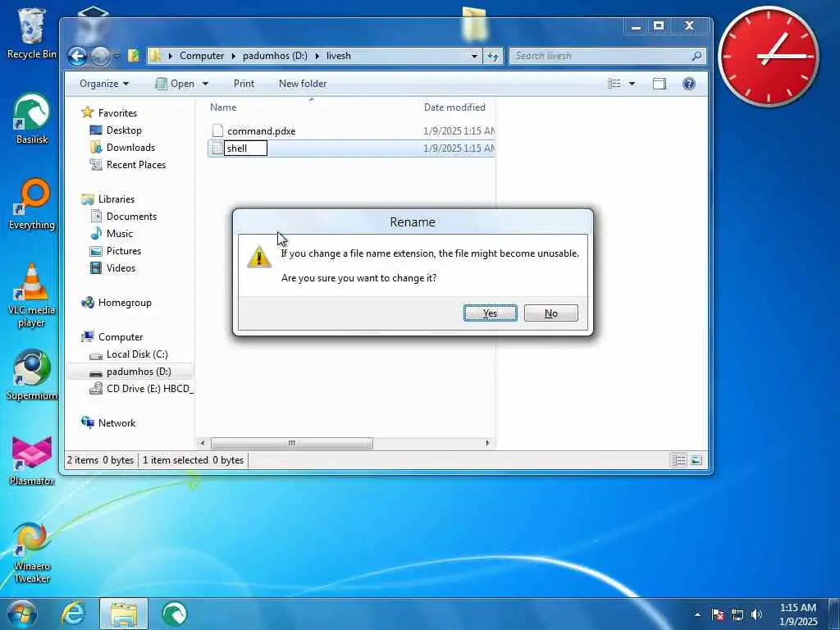Image resolution: width=840 pixels, height=630 pixels.
Task: Show hidden system tray icons arrow
Action: [x=697, y=614]
